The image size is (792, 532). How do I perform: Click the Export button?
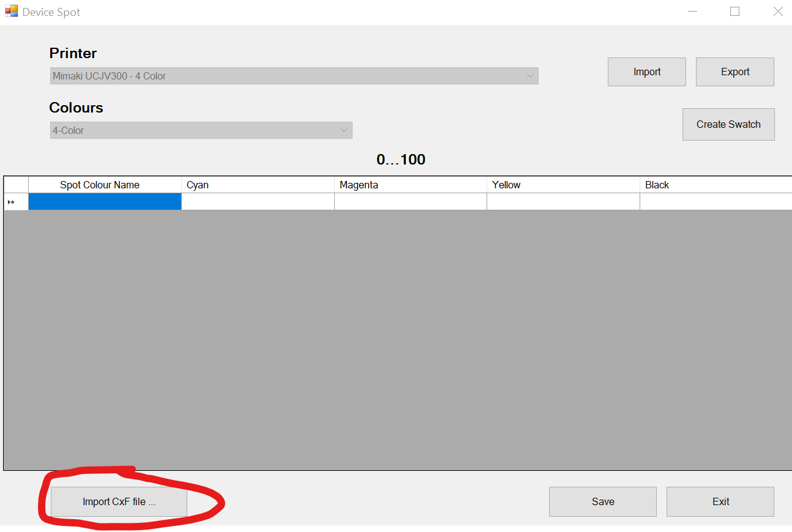(735, 72)
